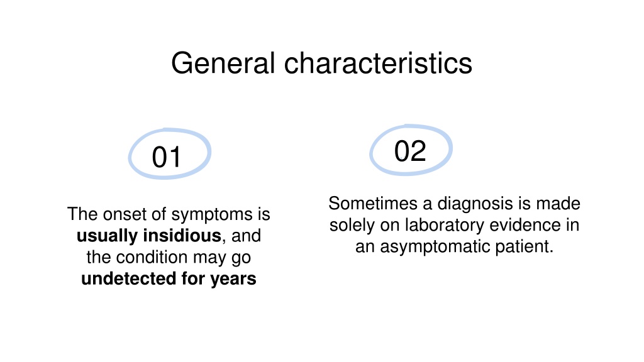Click the word patient ending the paragraph

pyautogui.click(x=524, y=246)
